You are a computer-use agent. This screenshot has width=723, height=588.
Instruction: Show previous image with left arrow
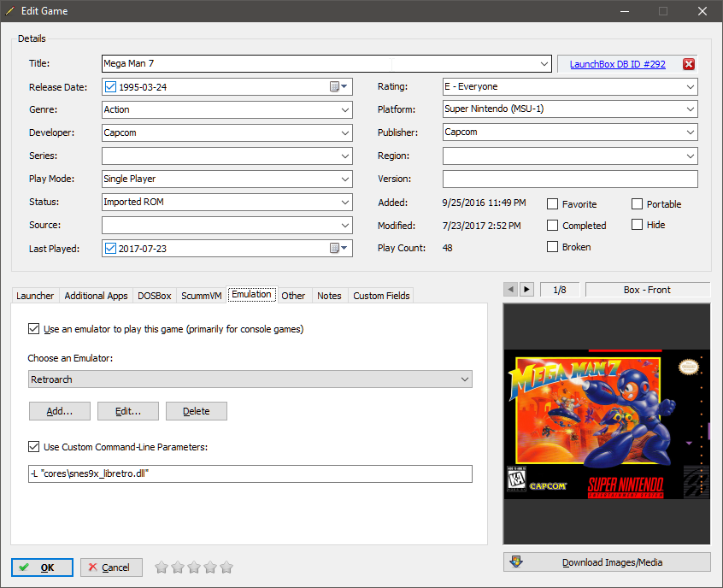pos(510,290)
